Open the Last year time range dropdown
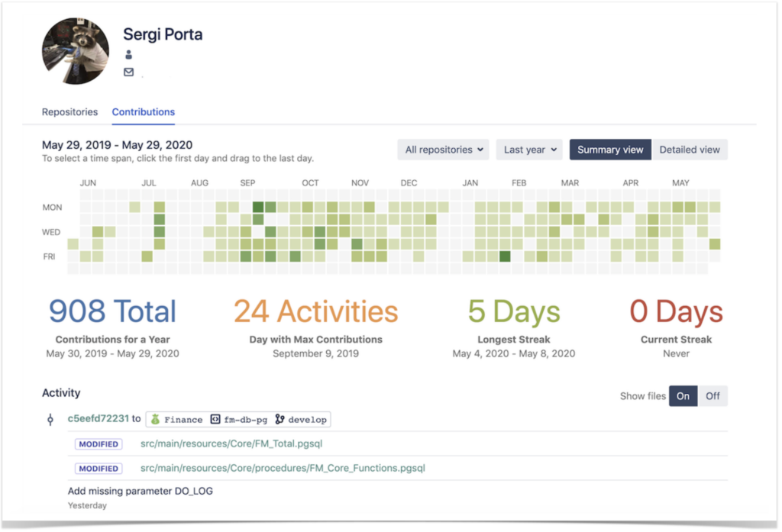Viewport: 782px width, 532px height. click(528, 150)
